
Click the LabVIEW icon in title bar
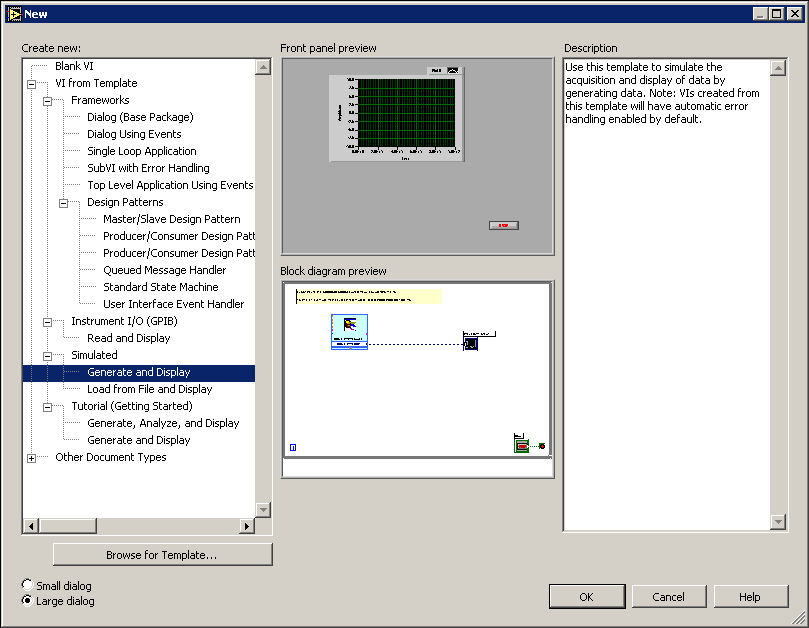click(x=14, y=14)
